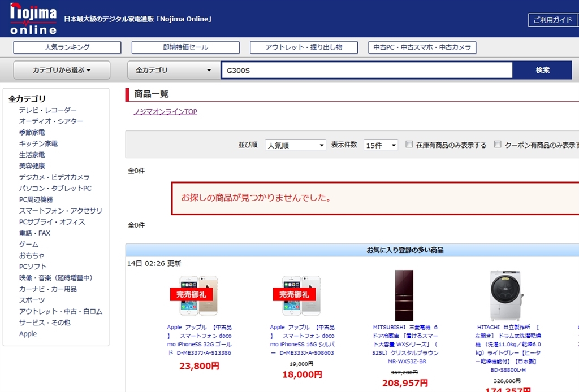
Task: Select 美容健康 category
Action: (32, 166)
